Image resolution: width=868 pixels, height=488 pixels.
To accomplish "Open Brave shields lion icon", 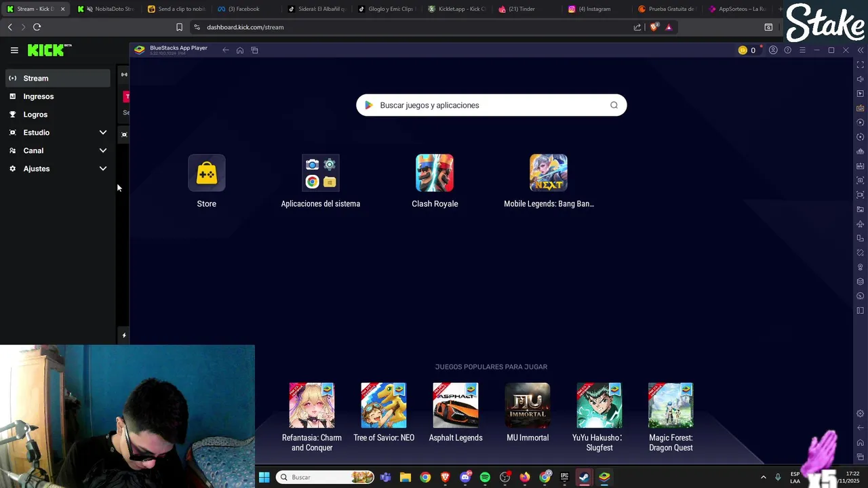I will (654, 27).
